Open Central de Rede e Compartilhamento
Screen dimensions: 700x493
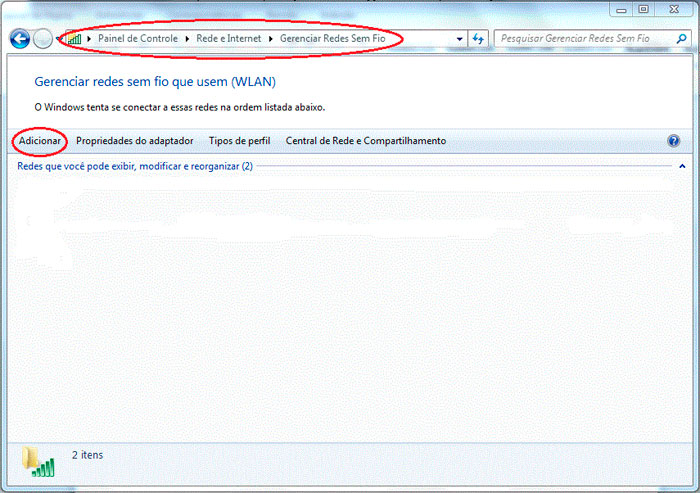tap(366, 141)
